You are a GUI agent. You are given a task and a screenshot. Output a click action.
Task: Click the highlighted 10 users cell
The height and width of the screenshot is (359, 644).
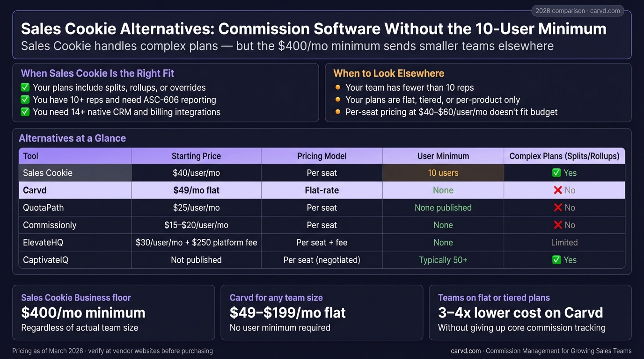pos(443,173)
